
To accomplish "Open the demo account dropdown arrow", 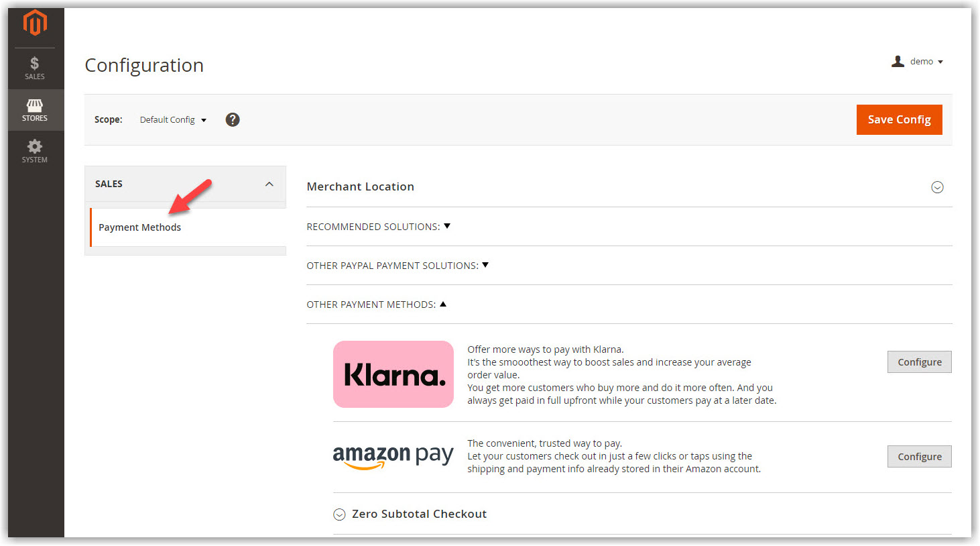I will pos(940,62).
